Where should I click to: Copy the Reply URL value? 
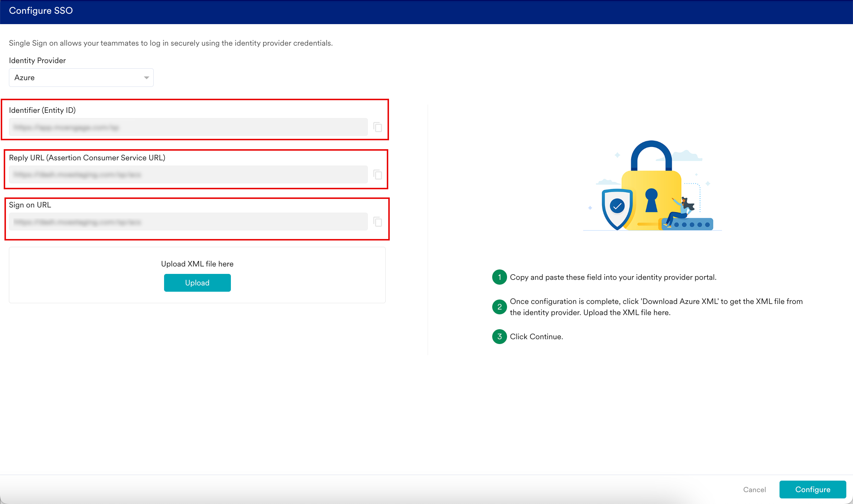(x=378, y=174)
